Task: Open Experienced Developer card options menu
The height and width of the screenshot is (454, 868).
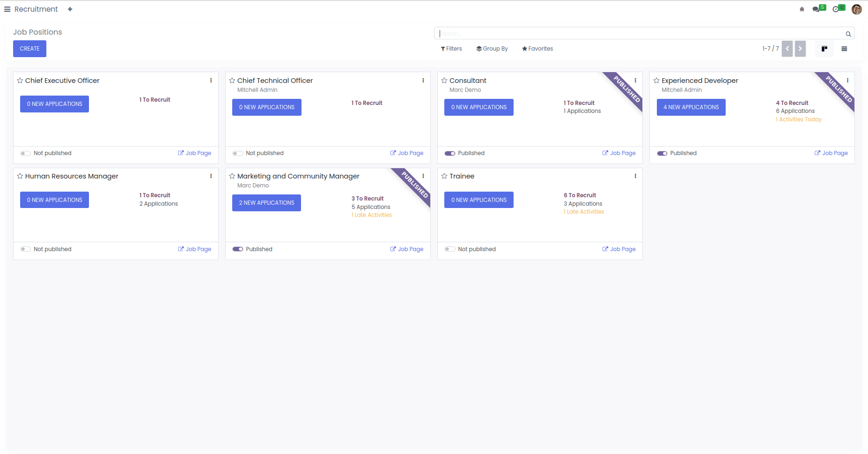Action: pyautogui.click(x=847, y=81)
